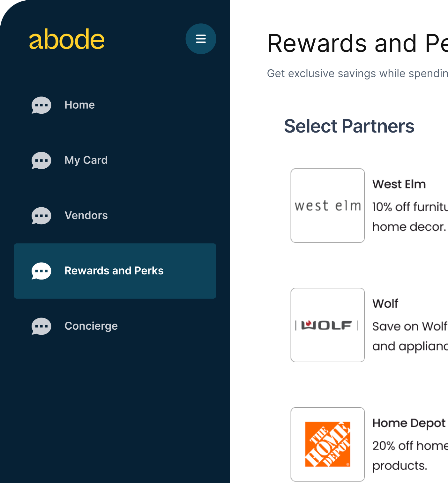Screen dimensions: 448x483
Task: Click the West Elm partner card
Action: (367, 204)
